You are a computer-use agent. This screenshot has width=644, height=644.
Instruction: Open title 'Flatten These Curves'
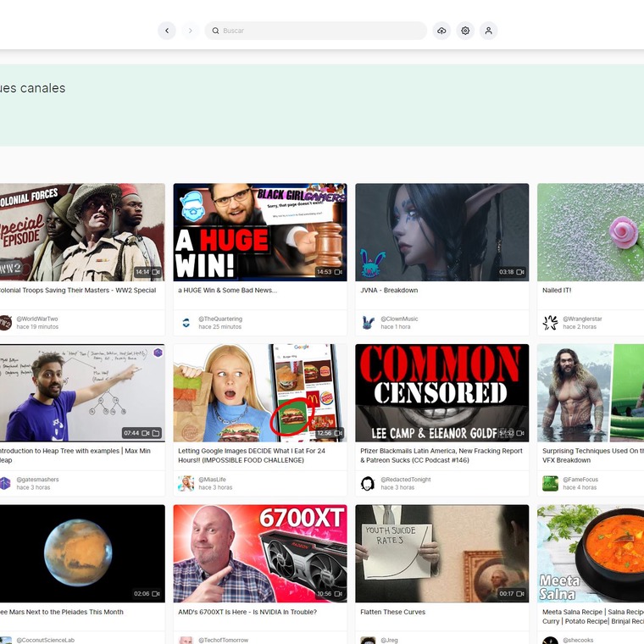point(392,612)
